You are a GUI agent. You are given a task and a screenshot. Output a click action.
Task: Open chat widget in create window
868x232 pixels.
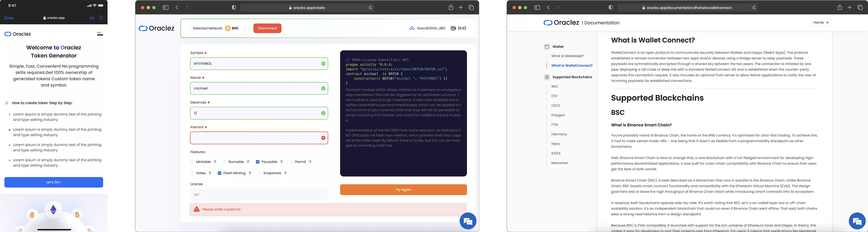pos(468,221)
